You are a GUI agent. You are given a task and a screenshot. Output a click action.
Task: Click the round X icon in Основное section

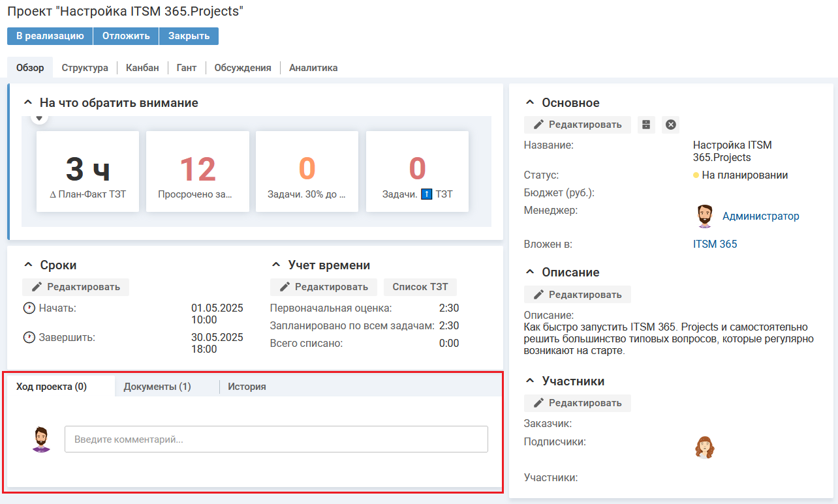click(670, 125)
